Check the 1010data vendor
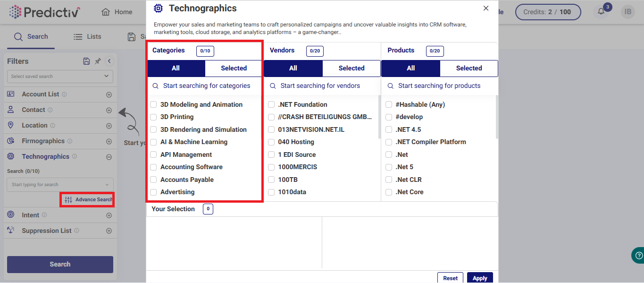The height and width of the screenshot is (283, 644). [x=271, y=192]
